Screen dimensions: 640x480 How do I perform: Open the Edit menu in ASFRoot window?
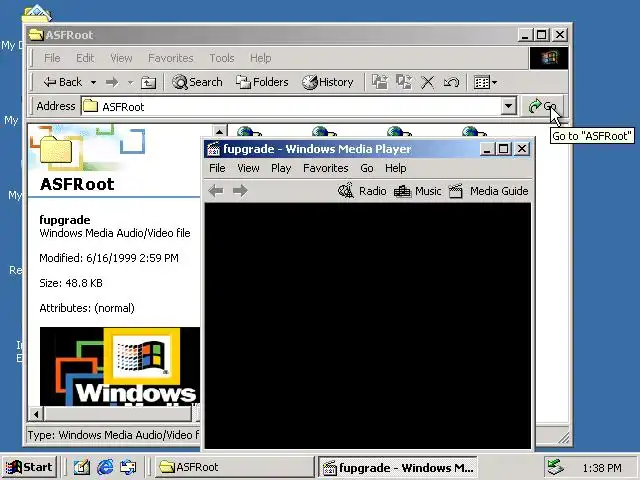pyautogui.click(x=85, y=58)
